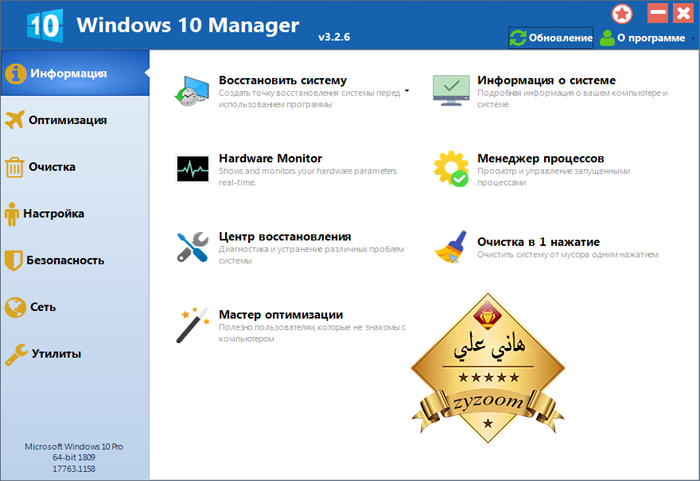Click the trash bin icon for Очистка
Screen dimensions: 700x481
coord(14,167)
